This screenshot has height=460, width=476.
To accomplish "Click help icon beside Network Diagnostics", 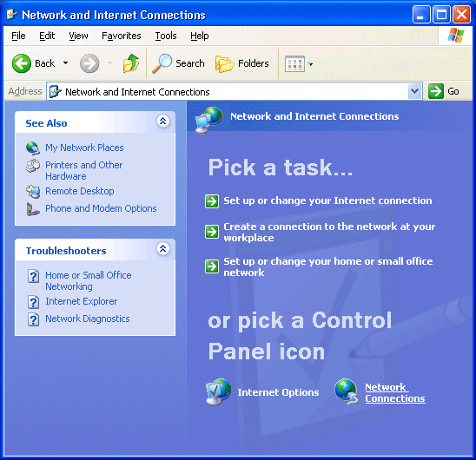I will 33,319.
